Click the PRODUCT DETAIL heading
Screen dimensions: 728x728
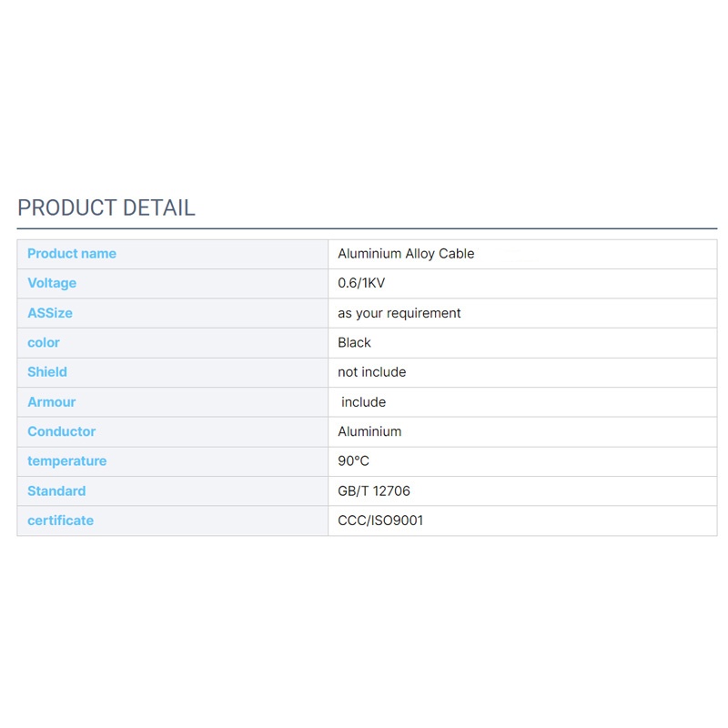click(x=106, y=207)
